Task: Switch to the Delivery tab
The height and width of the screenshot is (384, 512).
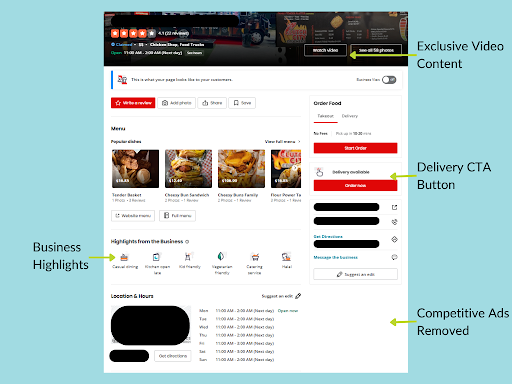Action: tap(350, 116)
